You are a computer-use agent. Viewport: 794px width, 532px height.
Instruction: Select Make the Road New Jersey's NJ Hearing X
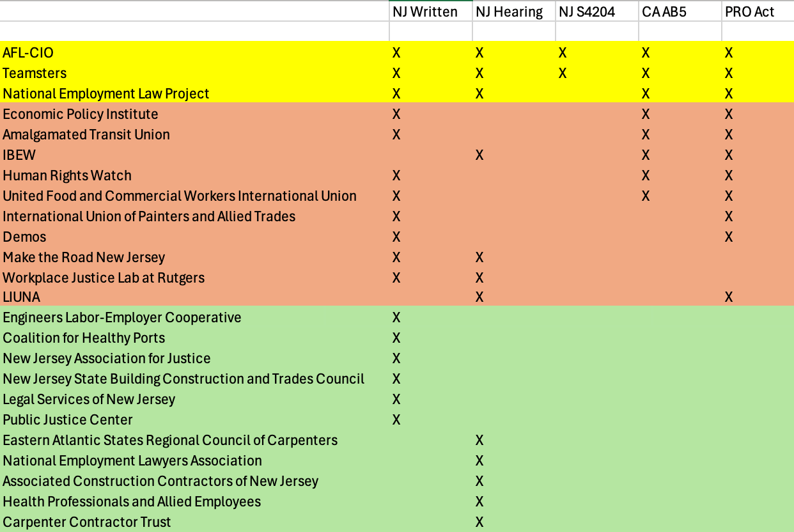[479, 257]
